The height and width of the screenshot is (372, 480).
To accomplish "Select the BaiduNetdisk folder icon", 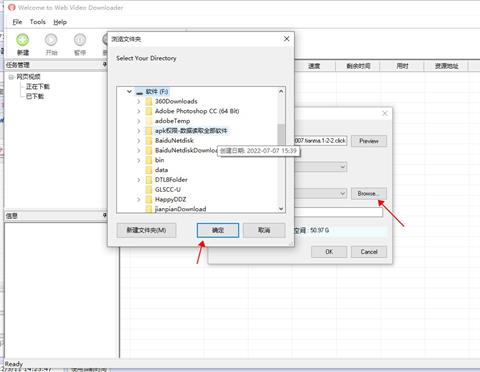I will click(x=149, y=141).
